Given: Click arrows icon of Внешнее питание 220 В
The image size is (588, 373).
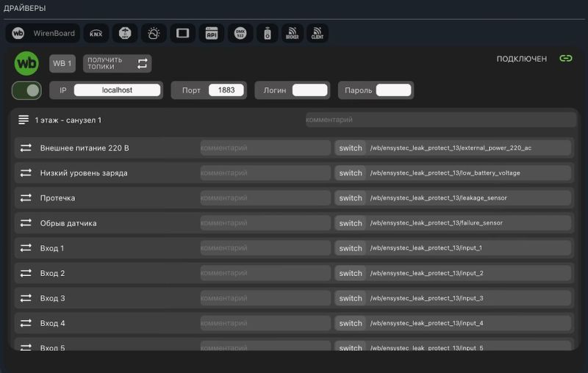Looking at the screenshot, I should click(x=26, y=148).
